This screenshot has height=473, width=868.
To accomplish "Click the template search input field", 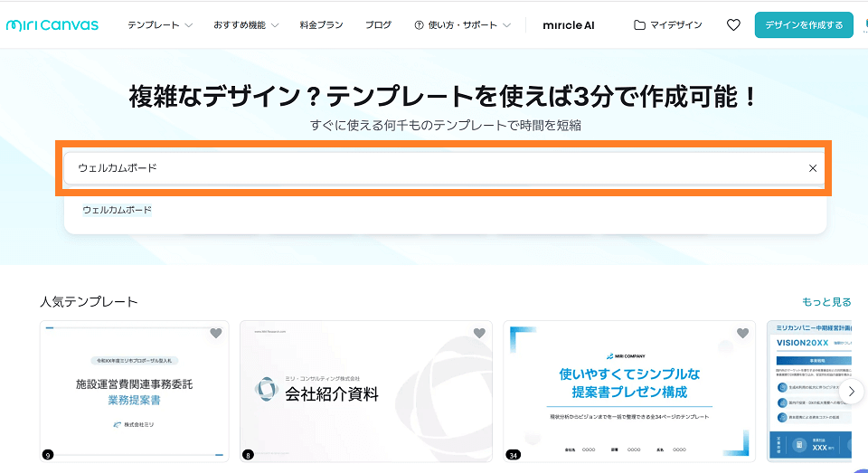I will (434, 168).
